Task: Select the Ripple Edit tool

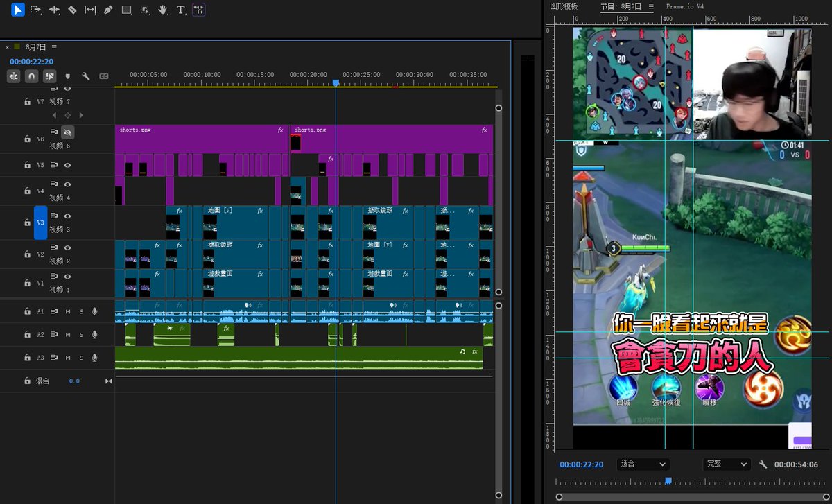Action: pos(54,10)
